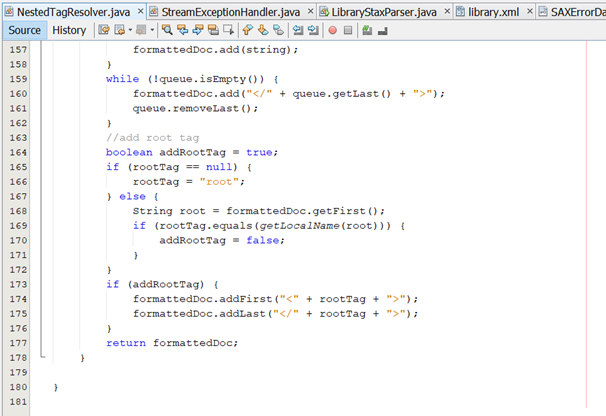Close the library.xml tab
The height and width of the screenshot is (416, 606).
click(x=530, y=12)
